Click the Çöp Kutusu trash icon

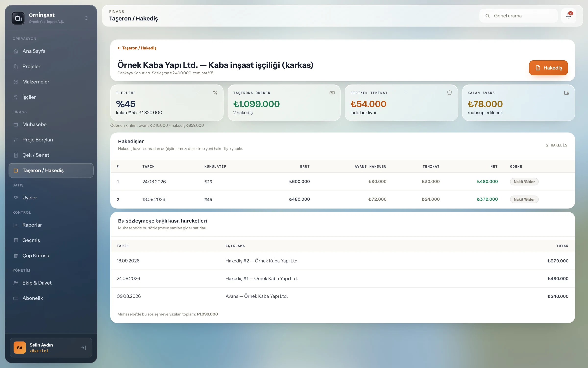(16, 256)
